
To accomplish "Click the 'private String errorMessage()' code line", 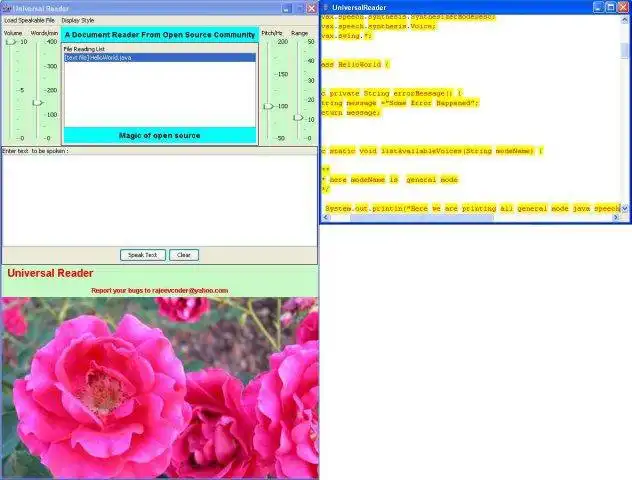I will point(392,93).
